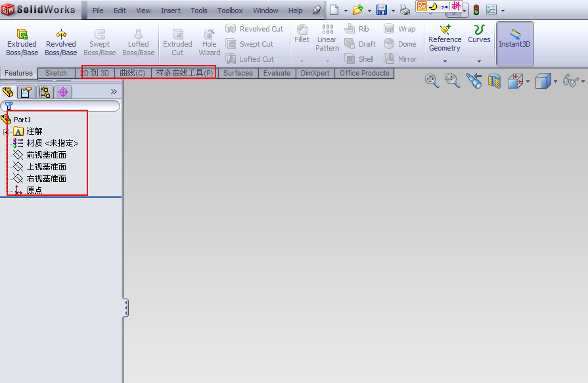The image size is (588, 383).
Task: Open the DimXpertManager crosshair tab
Action: [x=63, y=92]
